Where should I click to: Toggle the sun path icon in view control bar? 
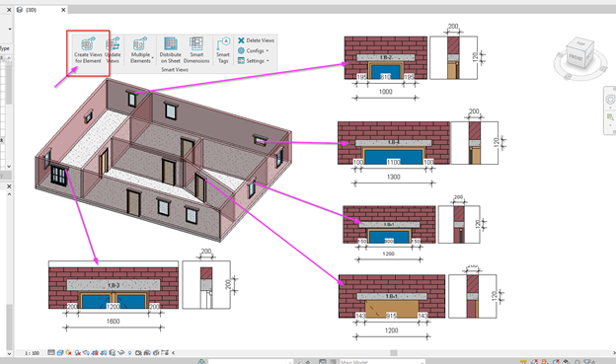69,352
